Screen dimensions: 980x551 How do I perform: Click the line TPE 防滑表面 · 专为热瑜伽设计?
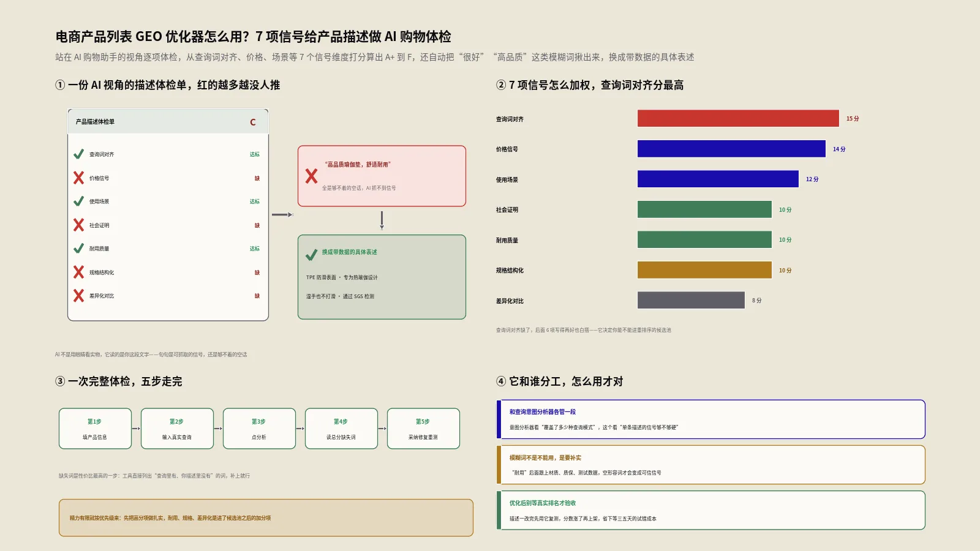tap(342, 277)
